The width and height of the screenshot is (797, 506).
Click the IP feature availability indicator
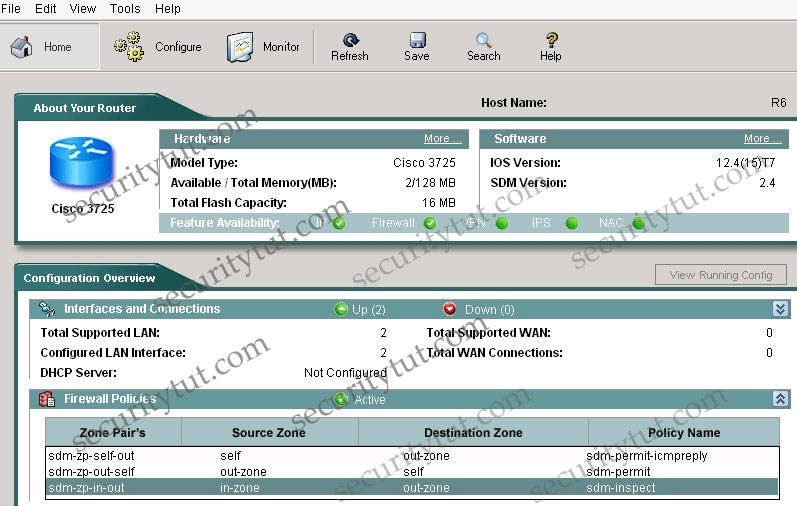[x=339, y=223]
